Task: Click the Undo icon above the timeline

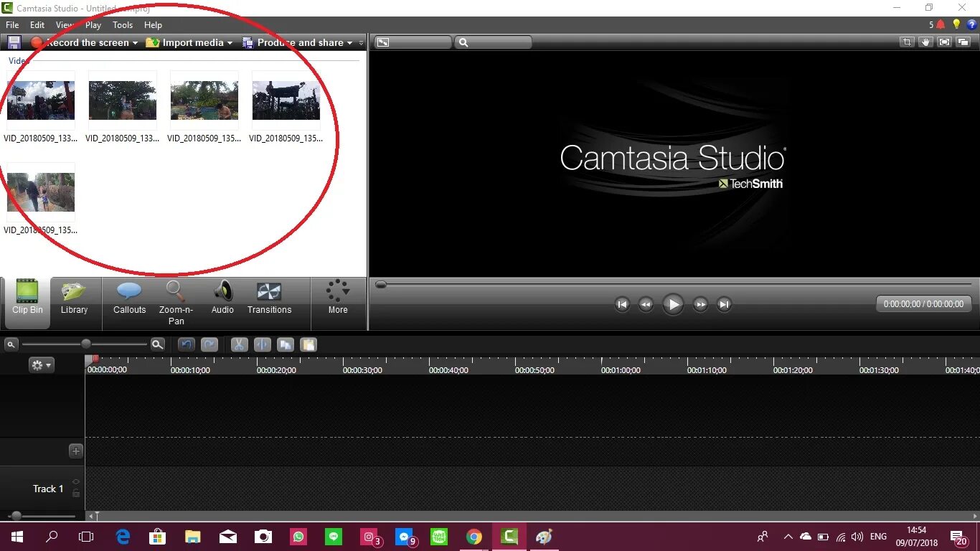Action: (187, 345)
